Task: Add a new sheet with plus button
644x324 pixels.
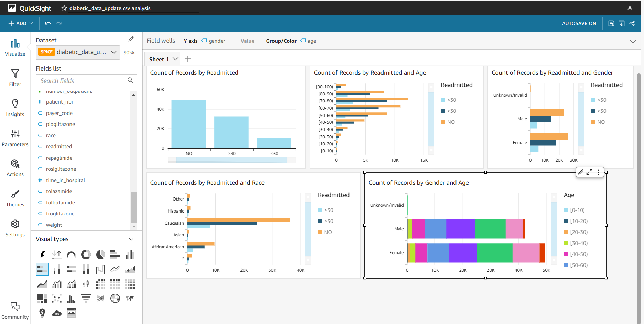Action: click(188, 59)
